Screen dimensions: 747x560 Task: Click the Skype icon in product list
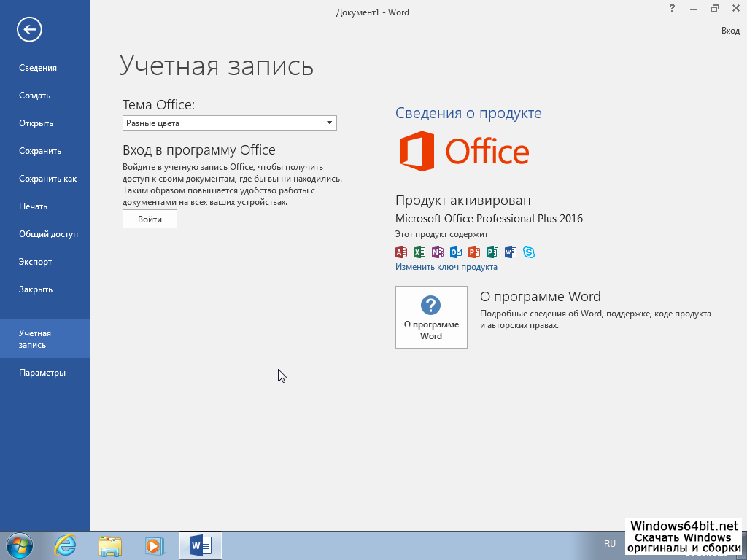click(529, 252)
